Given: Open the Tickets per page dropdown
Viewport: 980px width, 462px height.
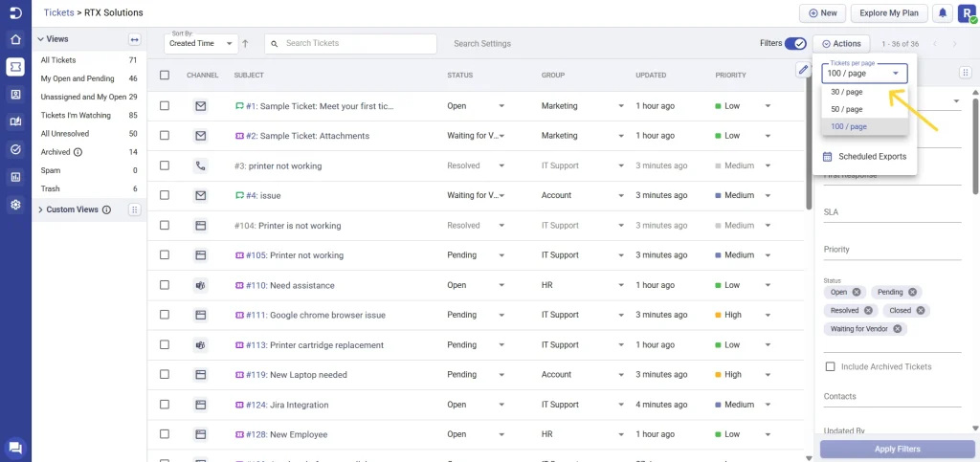Looking at the screenshot, I should (864, 73).
